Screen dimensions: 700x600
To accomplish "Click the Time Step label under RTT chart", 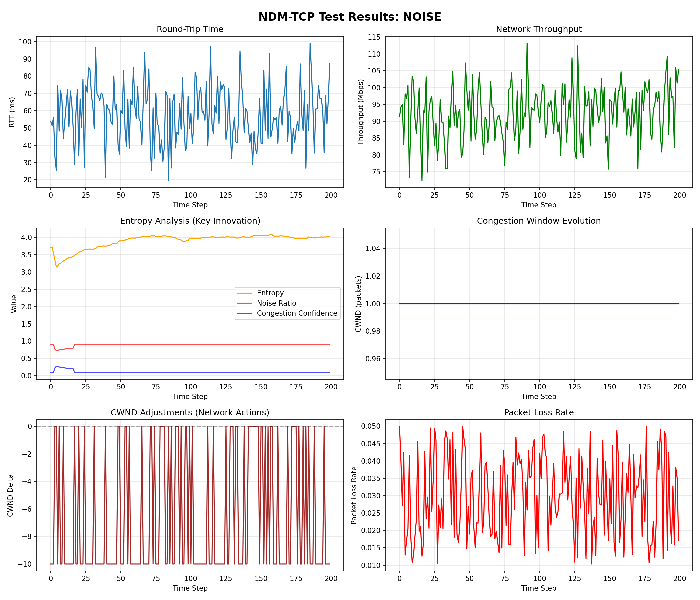I will (190, 205).
